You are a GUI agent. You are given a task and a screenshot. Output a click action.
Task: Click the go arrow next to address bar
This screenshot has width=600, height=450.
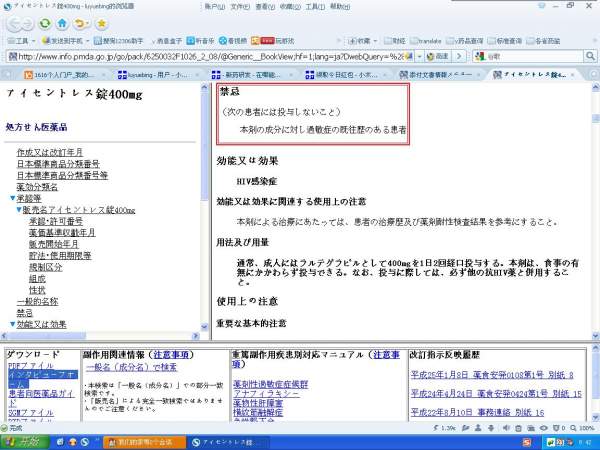point(459,56)
